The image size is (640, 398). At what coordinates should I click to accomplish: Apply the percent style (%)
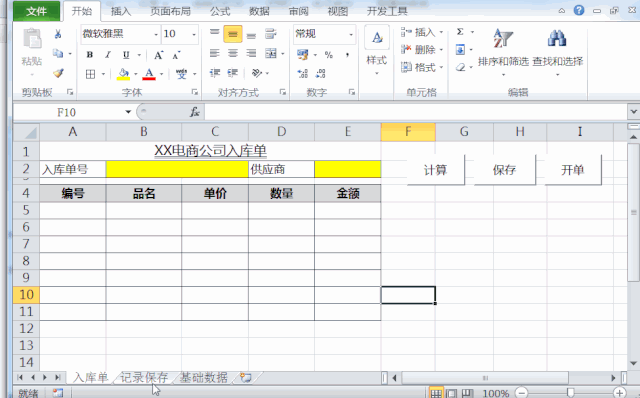[329, 55]
